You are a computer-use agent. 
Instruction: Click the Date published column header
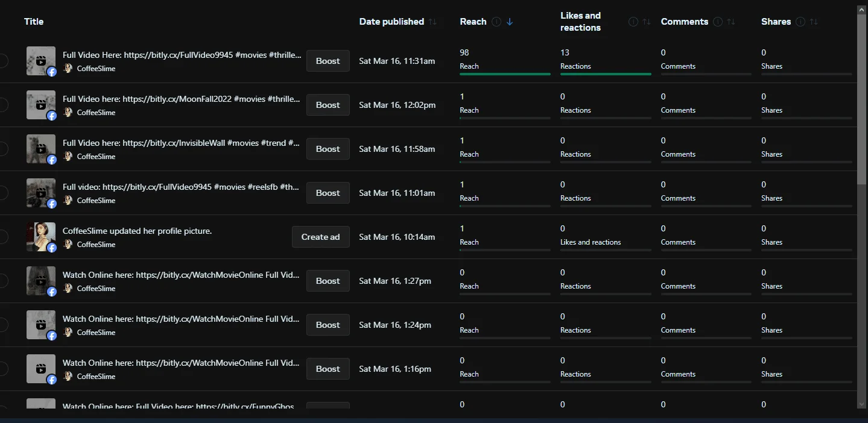tap(391, 22)
